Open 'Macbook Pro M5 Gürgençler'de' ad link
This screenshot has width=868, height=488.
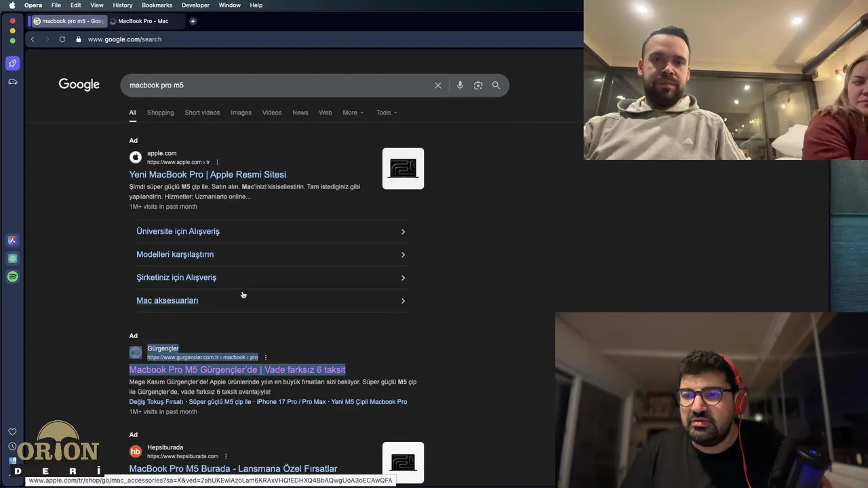(x=237, y=369)
